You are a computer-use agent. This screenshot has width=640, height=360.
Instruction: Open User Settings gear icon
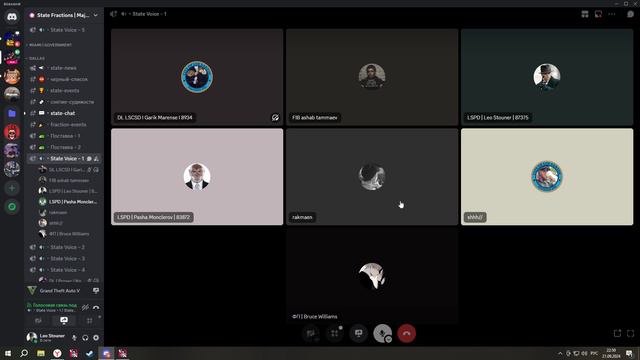[96, 338]
